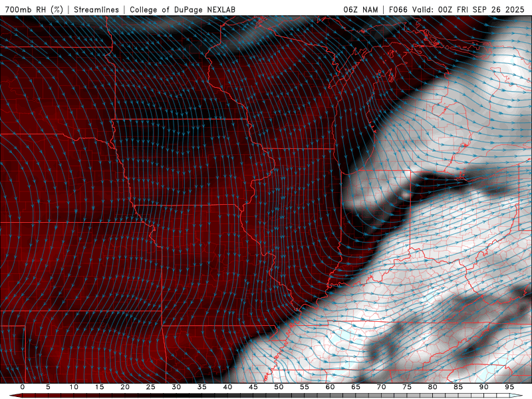The image size is (532, 399).
Task: Click the "Valid: 00Z FRI SEP 26 2025" text
Action: coord(468,9)
